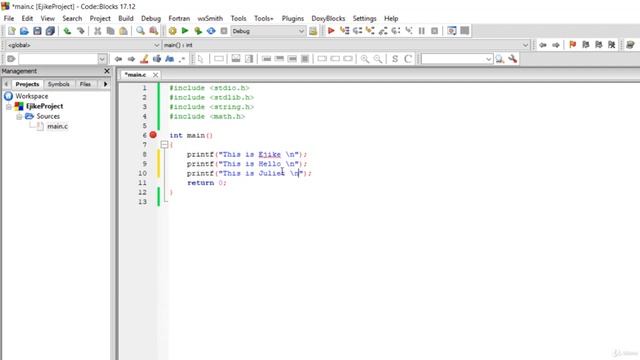Open the Build menu
This screenshot has width=640, height=360.
[x=126, y=18]
